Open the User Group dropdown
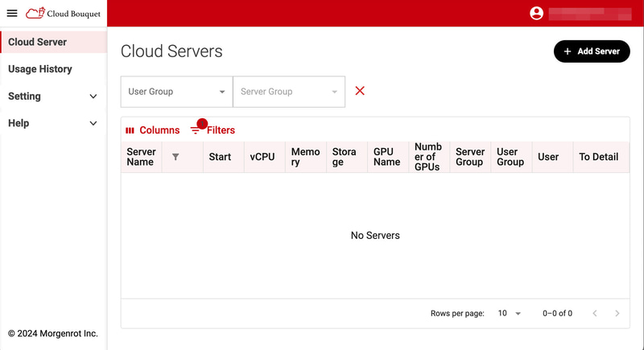This screenshot has width=644, height=350. pos(176,92)
